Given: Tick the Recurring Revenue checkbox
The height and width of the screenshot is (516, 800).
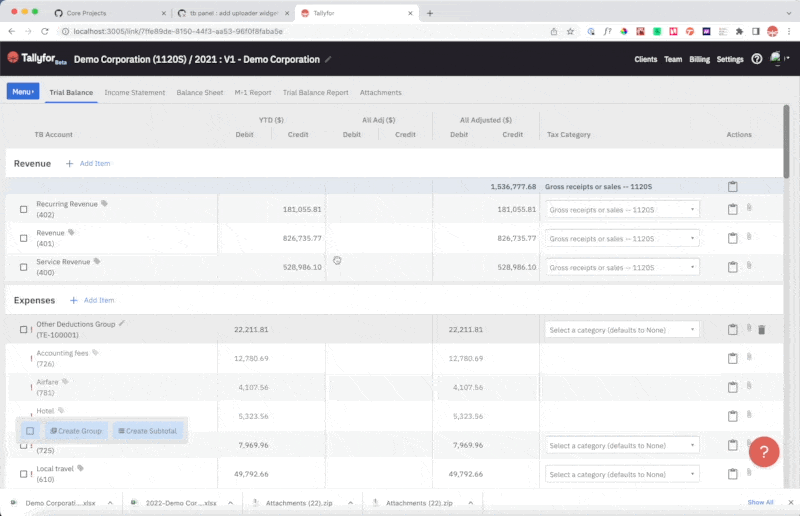Looking at the screenshot, I should pos(23,209).
